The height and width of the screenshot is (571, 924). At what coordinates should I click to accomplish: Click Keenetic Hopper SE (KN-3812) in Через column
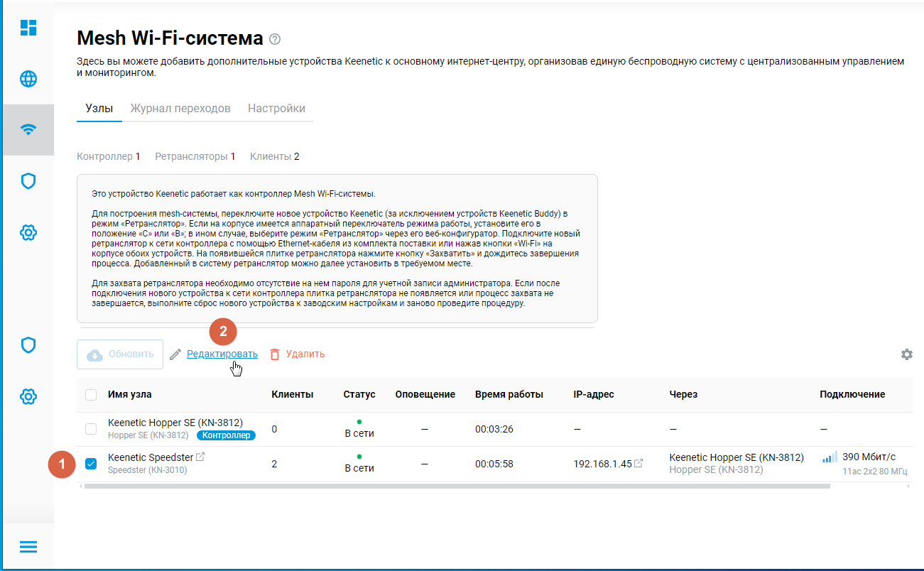pyautogui.click(x=737, y=457)
